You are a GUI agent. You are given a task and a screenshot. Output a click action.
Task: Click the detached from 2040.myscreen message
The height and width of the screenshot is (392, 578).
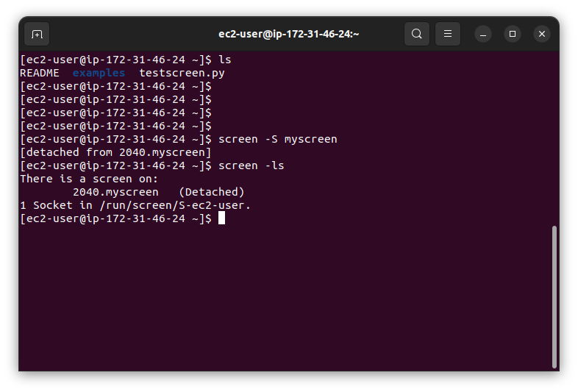click(115, 153)
